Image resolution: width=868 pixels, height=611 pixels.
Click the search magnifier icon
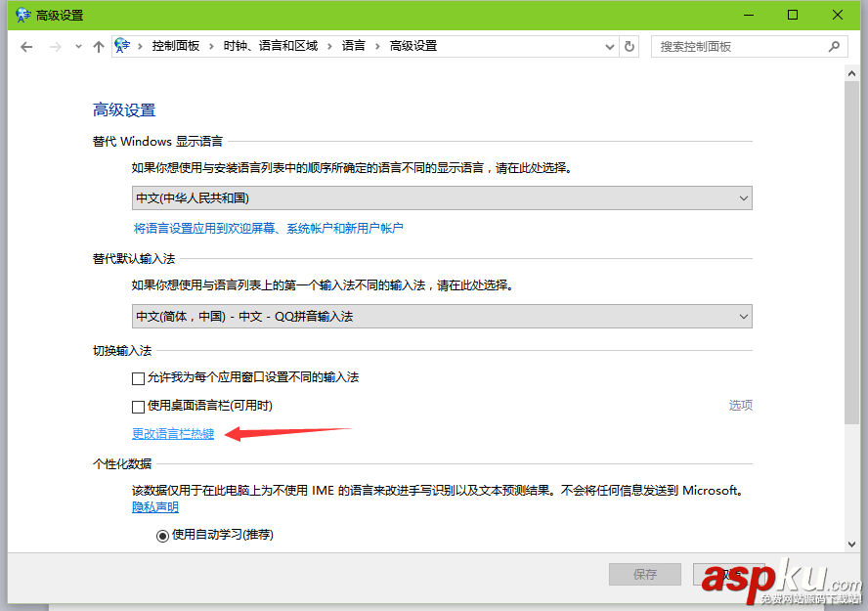[x=834, y=46]
